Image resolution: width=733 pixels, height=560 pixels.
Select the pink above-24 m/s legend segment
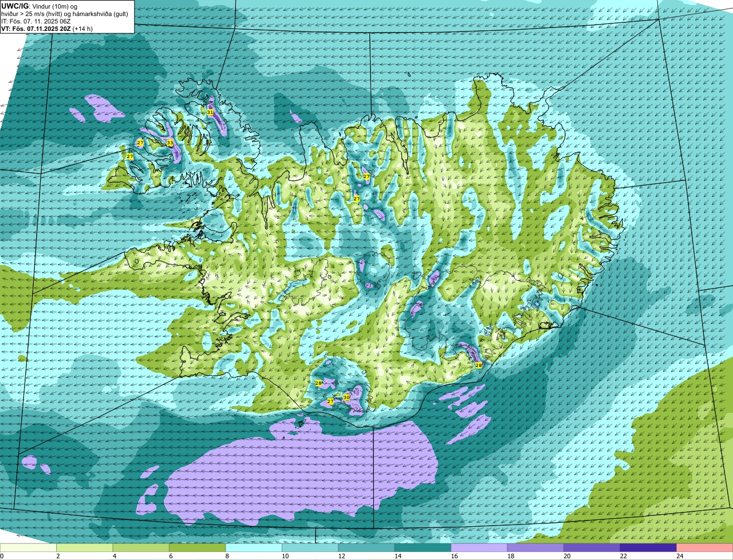(706, 548)
